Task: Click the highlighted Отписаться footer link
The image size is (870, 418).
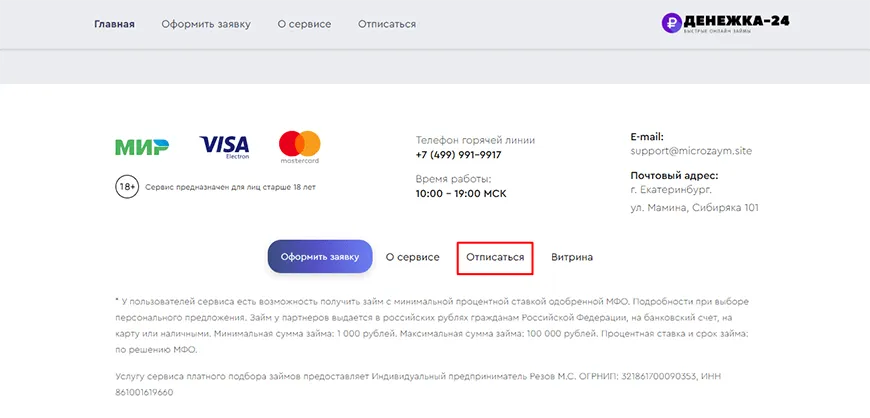Action: click(x=495, y=257)
